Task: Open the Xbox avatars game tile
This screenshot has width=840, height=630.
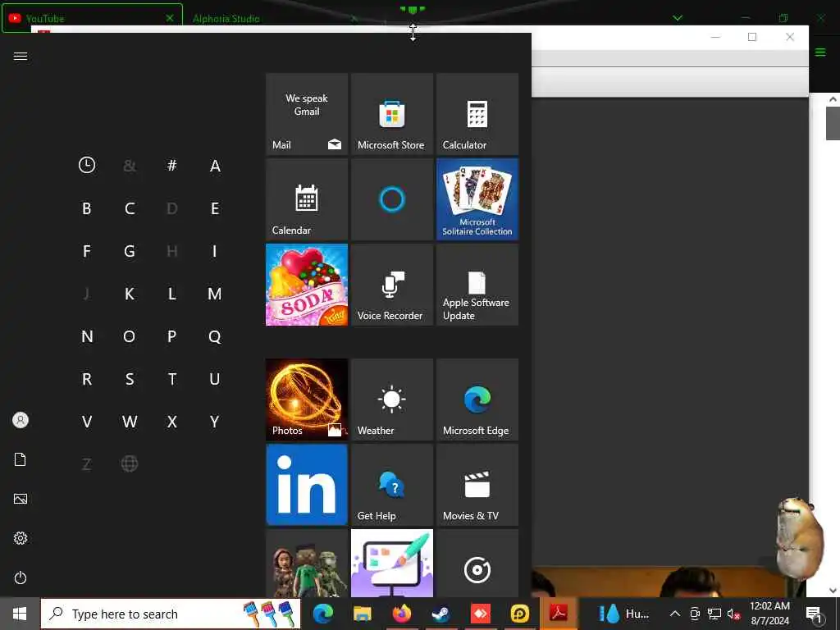Action: (x=307, y=564)
